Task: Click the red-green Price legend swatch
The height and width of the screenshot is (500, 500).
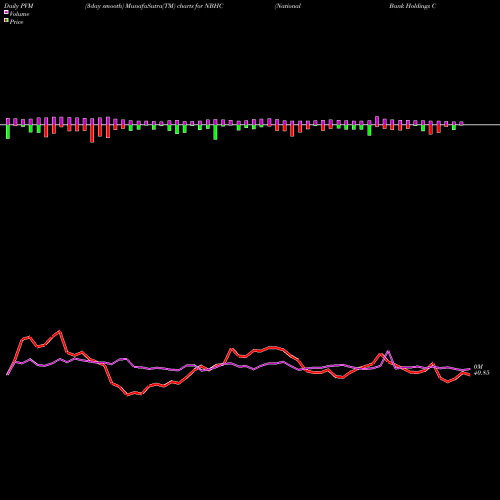Action: (6, 21)
